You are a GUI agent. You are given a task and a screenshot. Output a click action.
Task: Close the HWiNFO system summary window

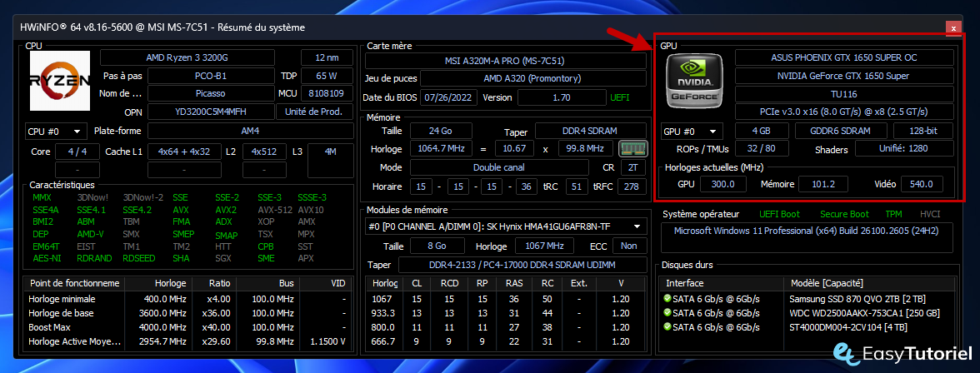tap(952, 28)
